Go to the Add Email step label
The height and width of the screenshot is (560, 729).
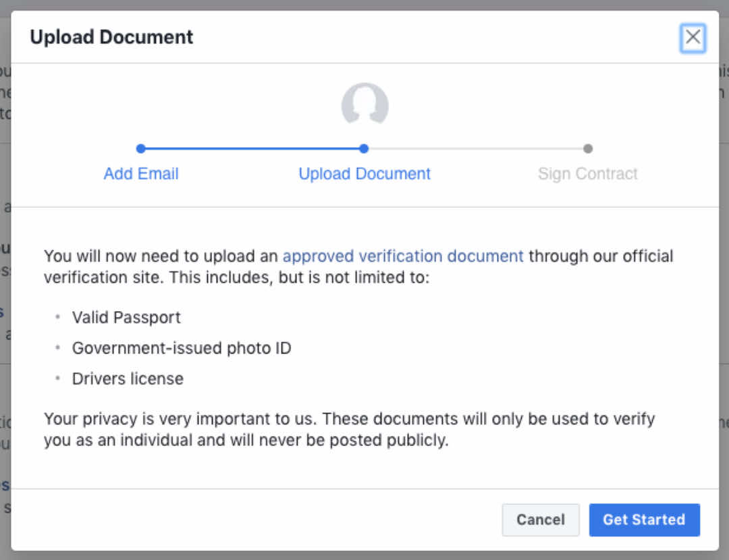pyautogui.click(x=141, y=174)
